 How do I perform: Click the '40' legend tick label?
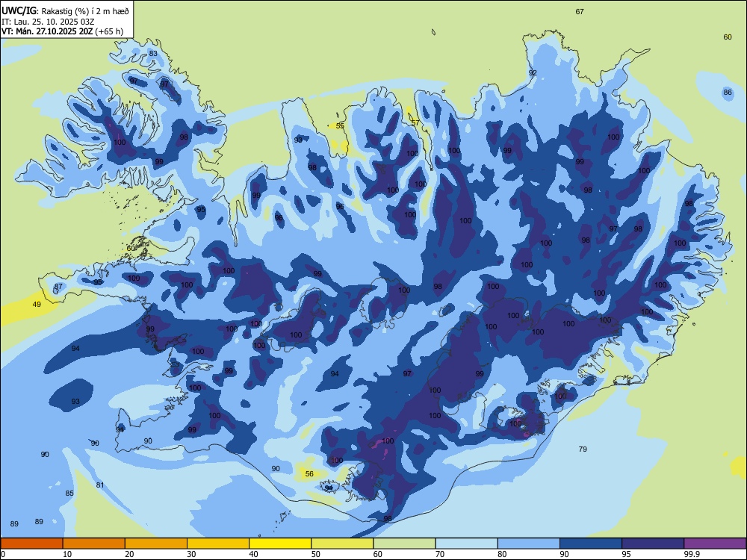point(254,554)
